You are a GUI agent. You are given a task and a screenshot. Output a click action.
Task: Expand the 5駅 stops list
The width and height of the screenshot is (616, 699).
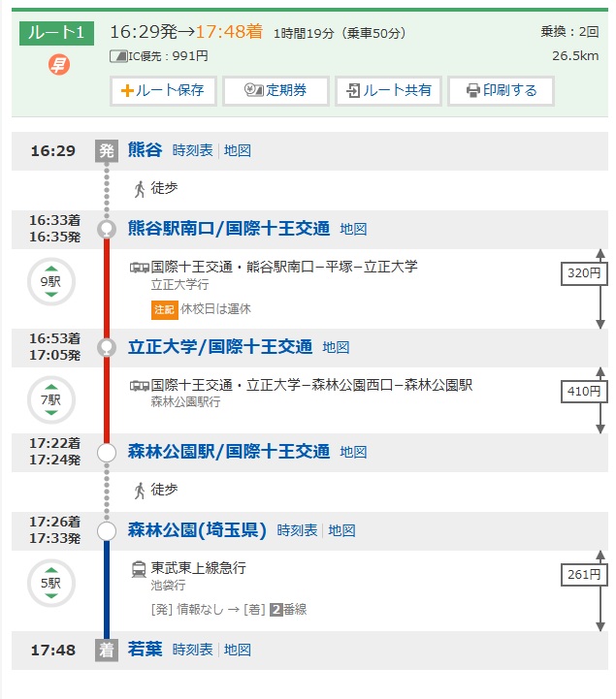pos(49,583)
